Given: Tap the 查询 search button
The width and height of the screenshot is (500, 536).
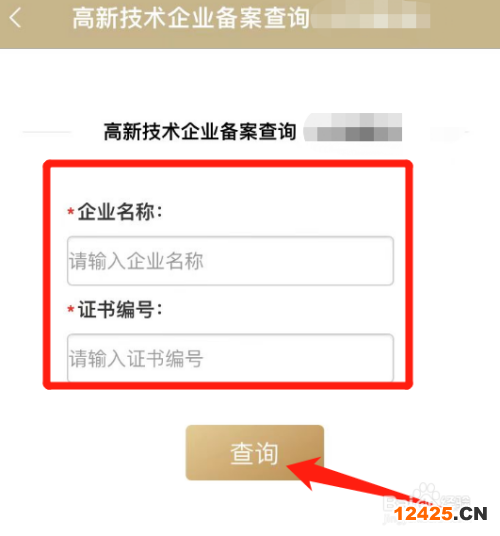Looking at the screenshot, I should tap(255, 453).
